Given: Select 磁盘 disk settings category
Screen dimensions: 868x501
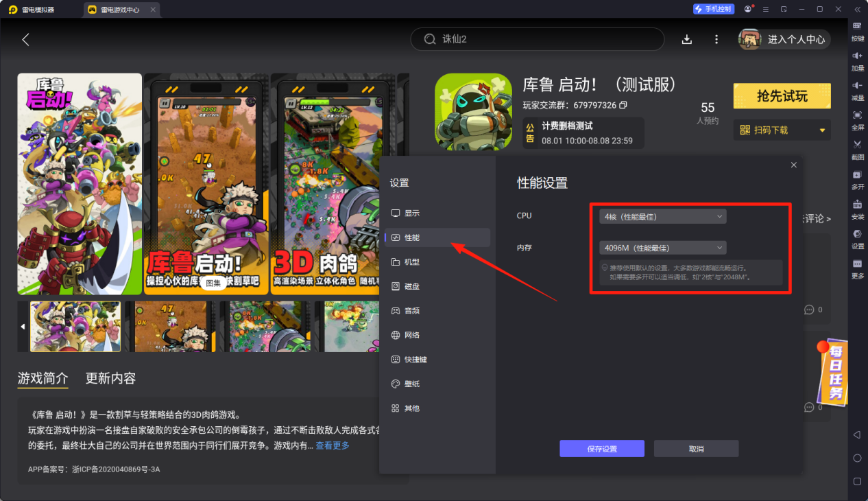Looking at the screenshot, I should [x=437, y=286].
